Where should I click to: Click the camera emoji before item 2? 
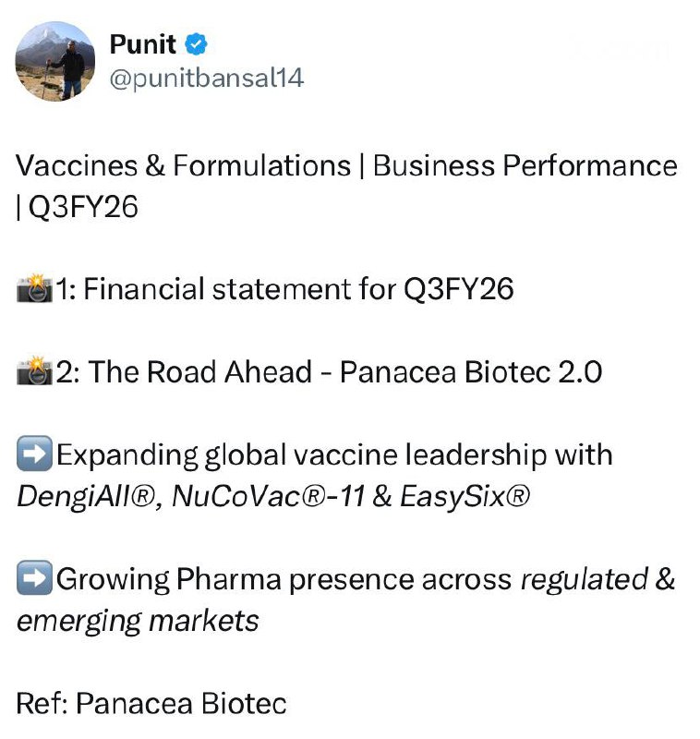(35, 372)
